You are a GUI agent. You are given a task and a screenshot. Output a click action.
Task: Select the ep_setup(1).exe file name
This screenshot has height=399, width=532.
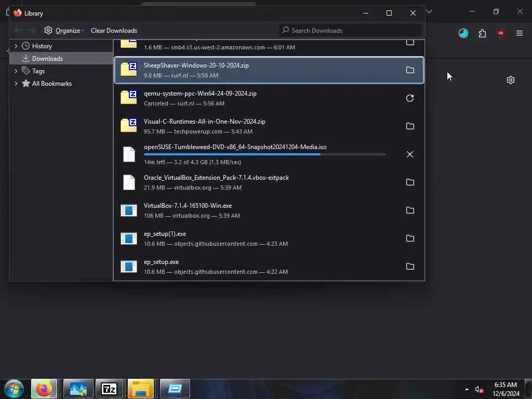(165, 234)
